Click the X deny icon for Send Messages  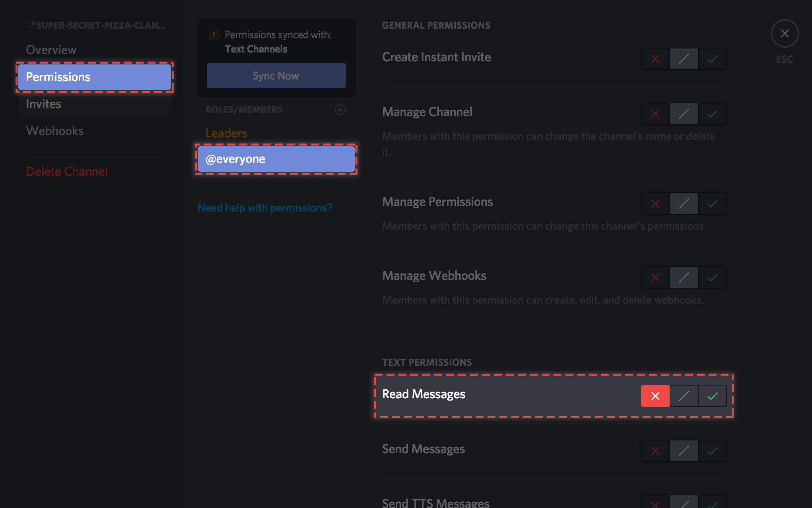(655, 448)
